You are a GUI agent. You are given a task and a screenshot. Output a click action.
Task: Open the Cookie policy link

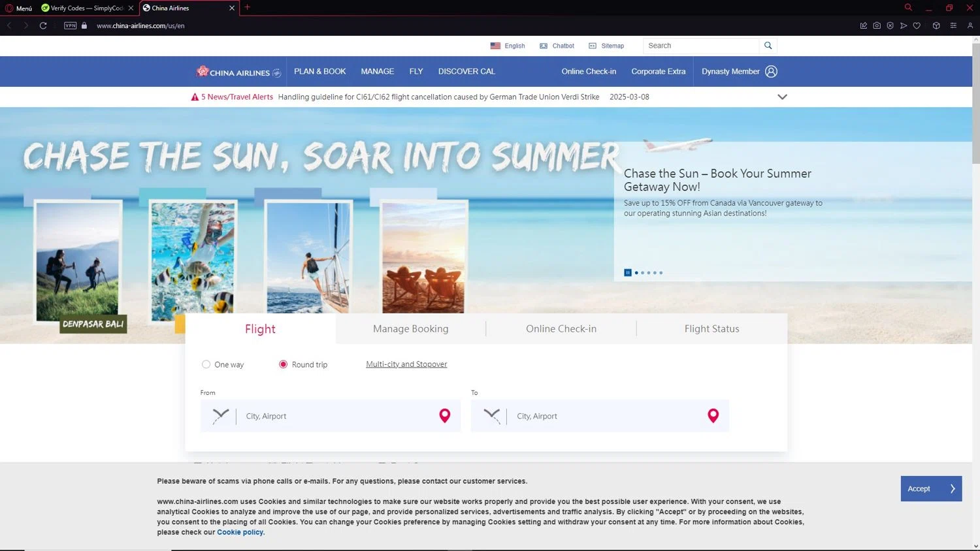click(240, 533)
